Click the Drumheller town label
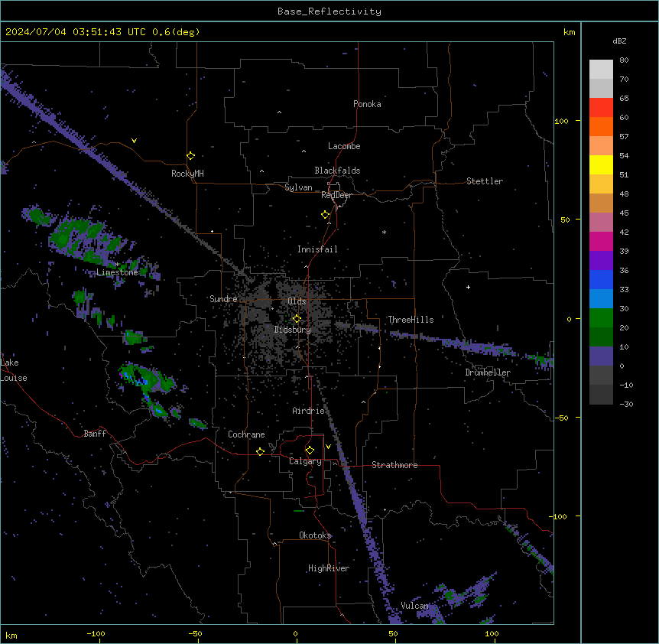 pyautogui.click(x=488, y=372)
